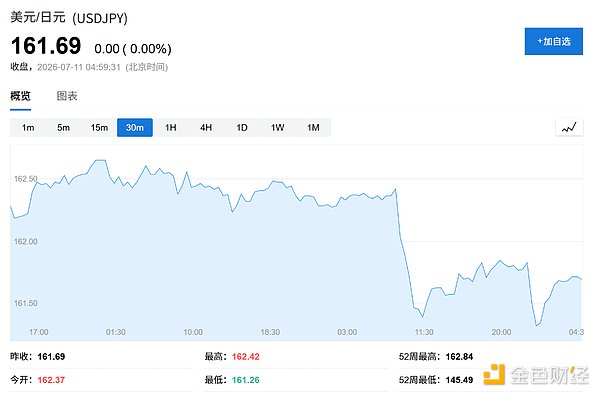Image resolution: width=600 pixels, height=396 pixels.
Task: Open the 概览 tab
Action: 20,96
